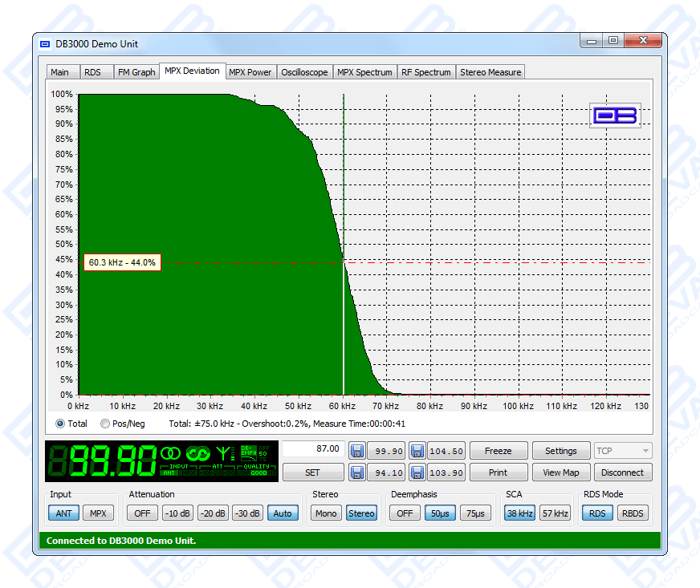Click the stereo rings icon in the display

(x=171, y=453)
